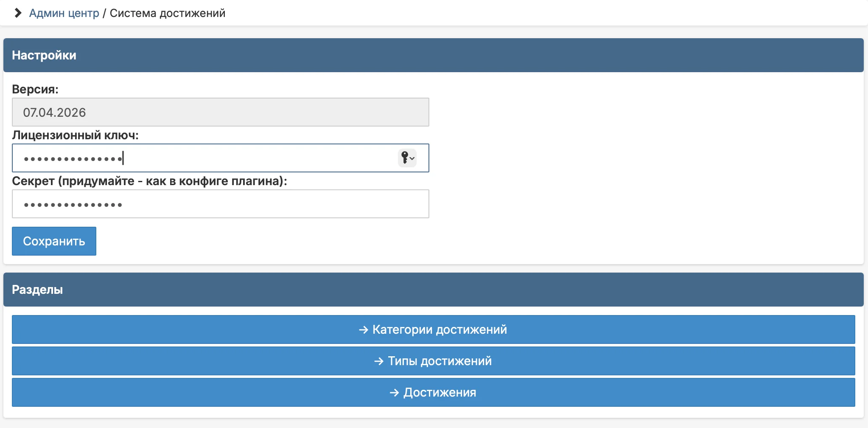Click the Система достижений breadcrumb text
This screenshot has height=428, width=868.
tap(168, 13)
